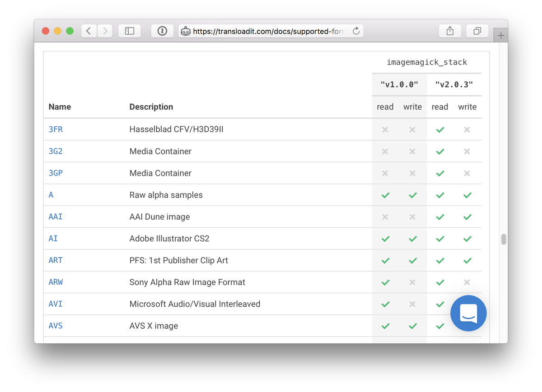Click the green read checkmark for 3FR v2.0.3
This screenshot has width=542, height=392.
click(439, 129)
